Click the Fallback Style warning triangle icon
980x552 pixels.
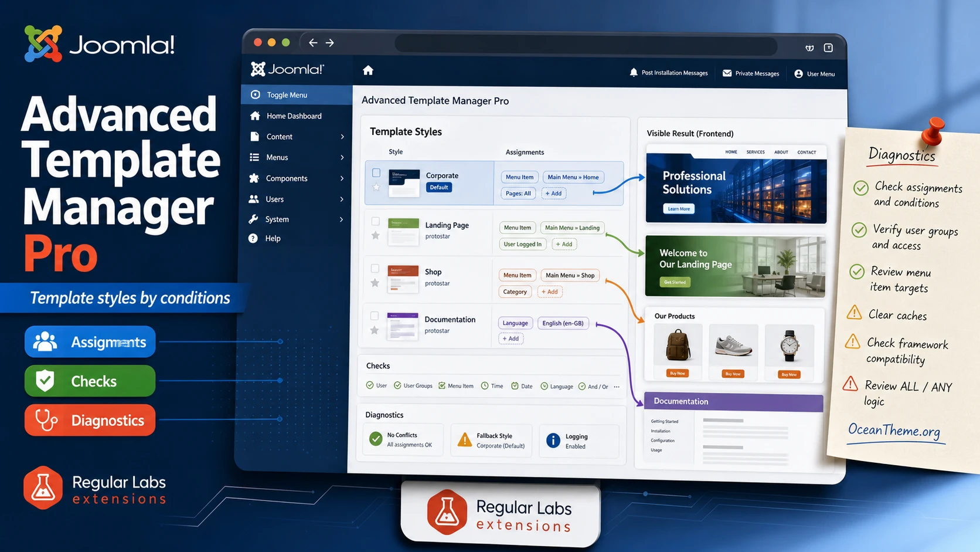pyautogui.click(x=464, y=439)
